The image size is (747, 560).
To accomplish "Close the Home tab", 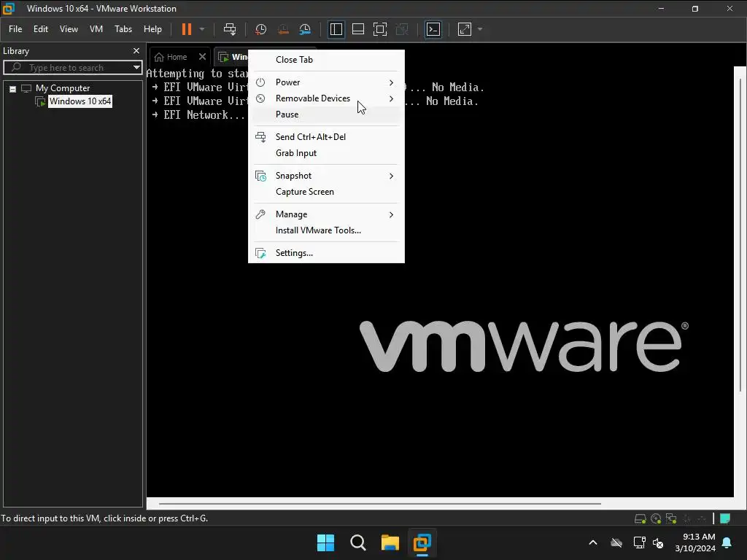I will [x=203, y=57].
